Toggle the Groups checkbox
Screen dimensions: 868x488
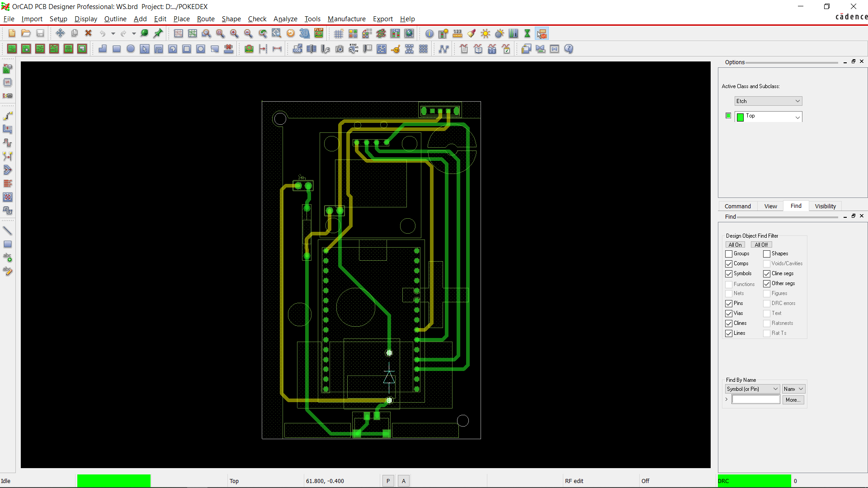click(x=729, y=254)
